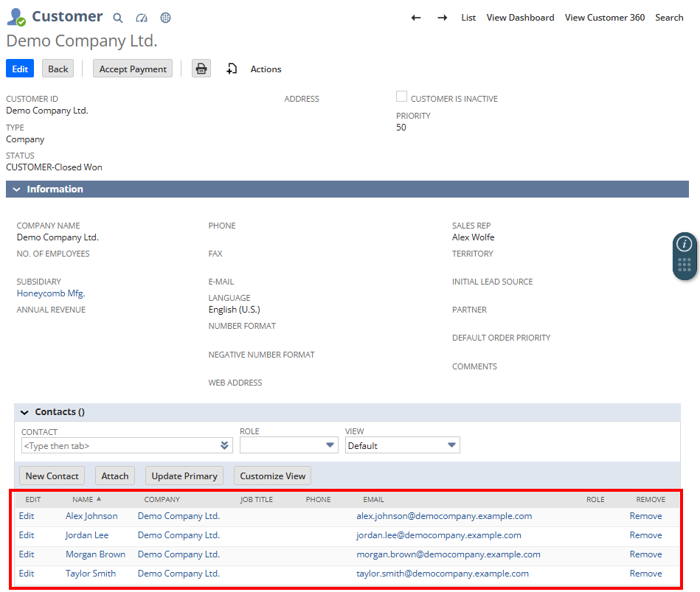Screen dimensions: 700x592
Task: Open Demo Company Ltd. link in Jordan Lee row
Action: (179, 535)
